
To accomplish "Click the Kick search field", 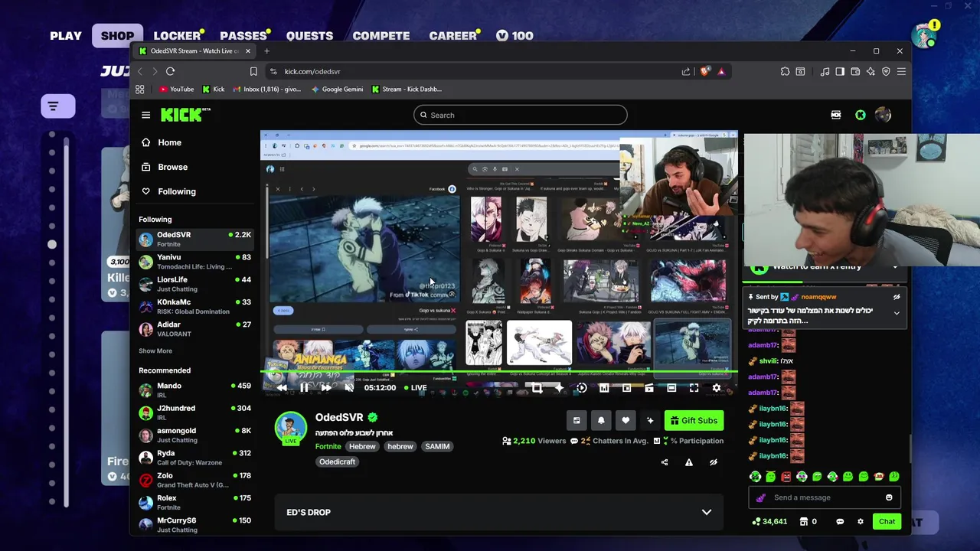I will 521,115.
